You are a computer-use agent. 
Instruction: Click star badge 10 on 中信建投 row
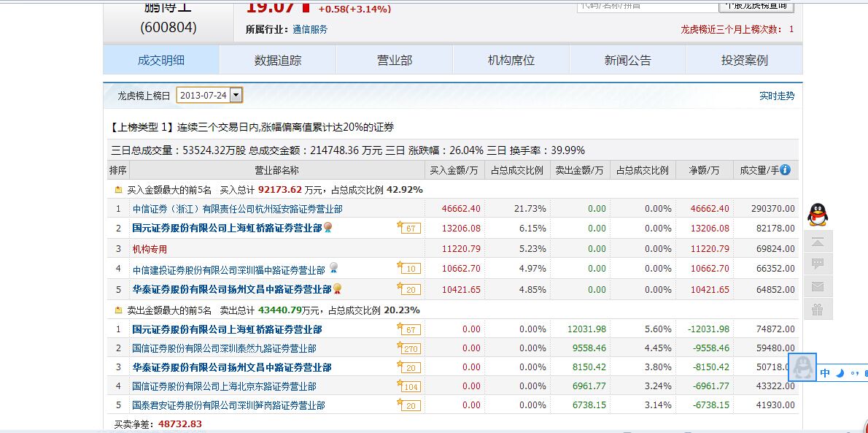pos(408,268)
